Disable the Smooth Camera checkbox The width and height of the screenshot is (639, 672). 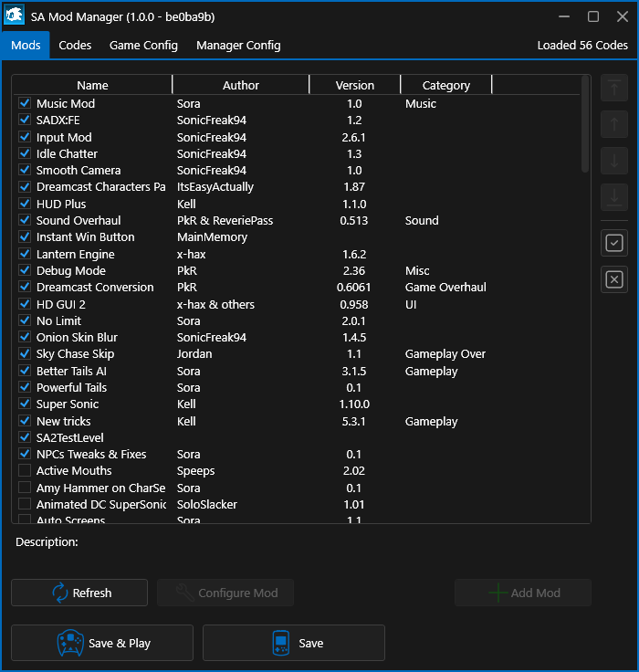25,170
